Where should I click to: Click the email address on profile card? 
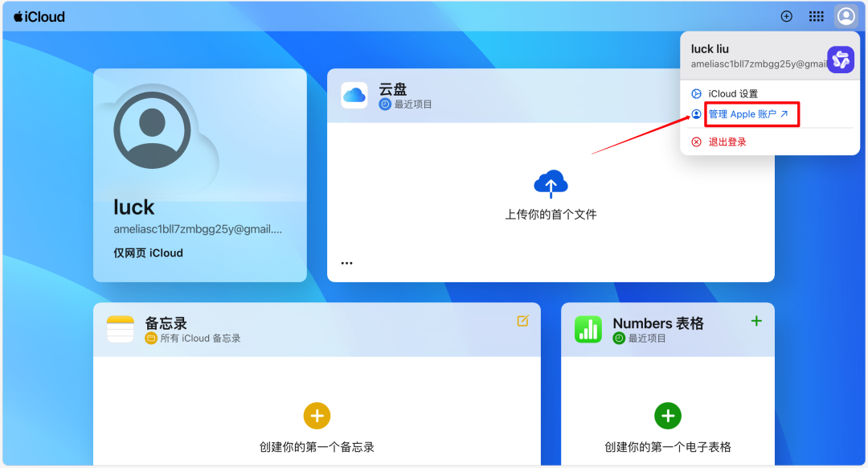point(198,229)
